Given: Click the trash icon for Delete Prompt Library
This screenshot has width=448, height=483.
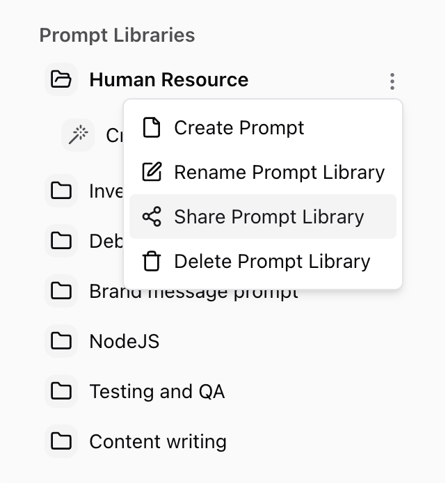Looking at the screenshot, I should point(151,262).
